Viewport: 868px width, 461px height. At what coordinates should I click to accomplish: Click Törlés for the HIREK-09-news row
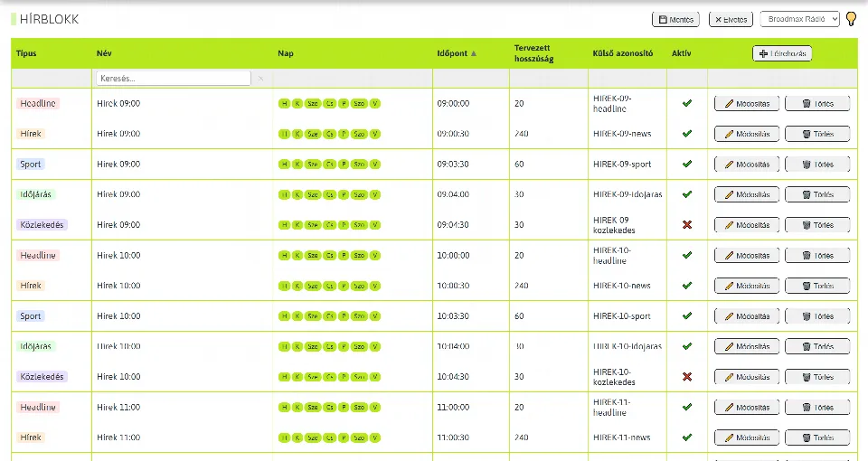click(817, 134)
